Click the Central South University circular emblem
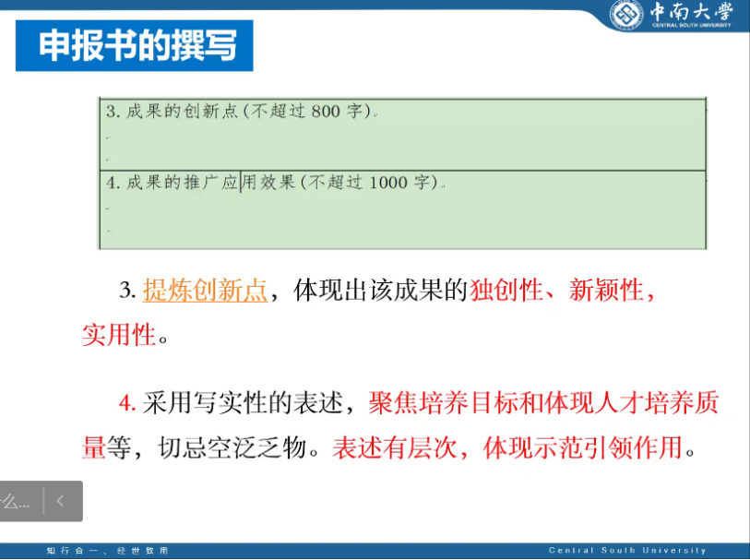 coord(627,15)
